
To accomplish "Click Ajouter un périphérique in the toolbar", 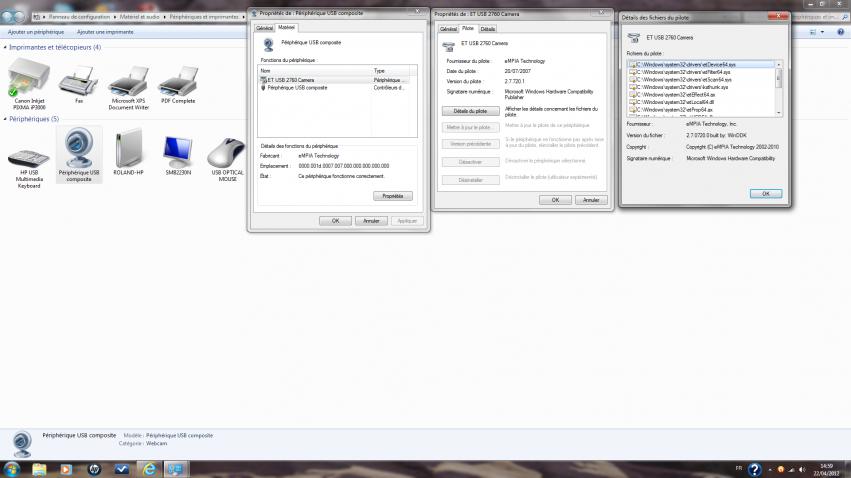I will pyautogui.click(x=36, y=32).
